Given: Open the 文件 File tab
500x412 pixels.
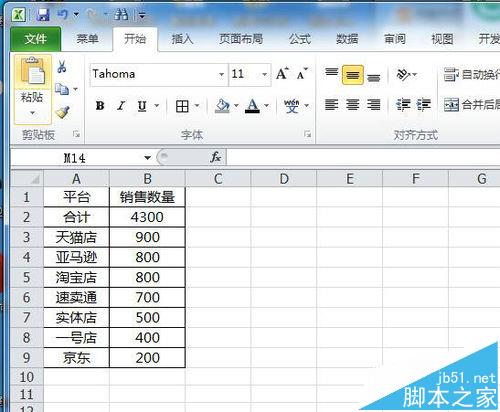Looking at the screenshot, I should click(36, 39).
